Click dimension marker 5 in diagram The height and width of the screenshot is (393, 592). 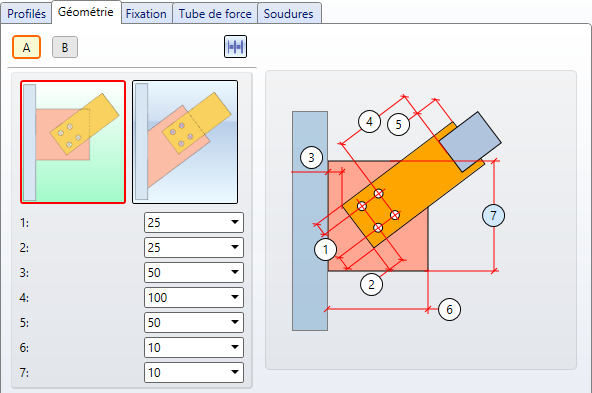click(x=398, y=124)
